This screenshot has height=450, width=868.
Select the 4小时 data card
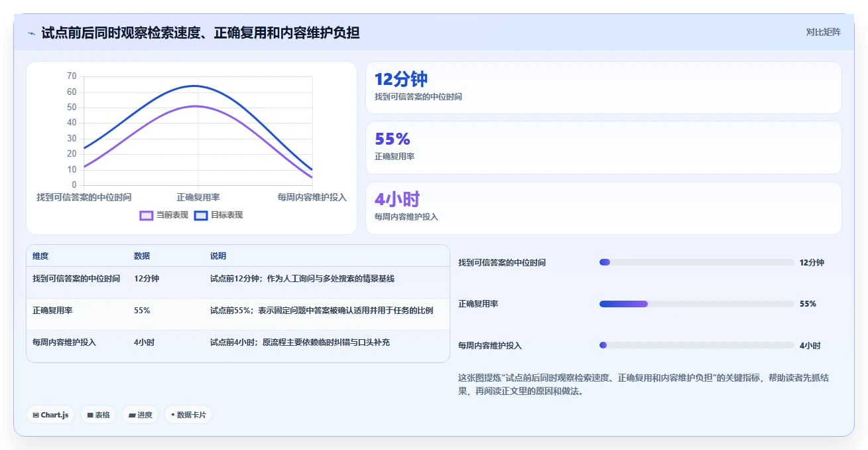coord(603,208)
